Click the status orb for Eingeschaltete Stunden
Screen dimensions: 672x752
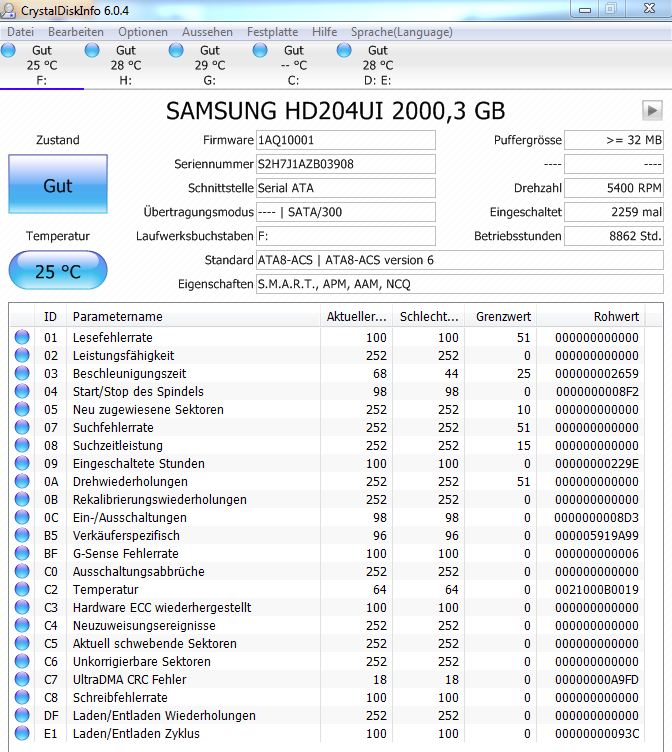[22, 463]
